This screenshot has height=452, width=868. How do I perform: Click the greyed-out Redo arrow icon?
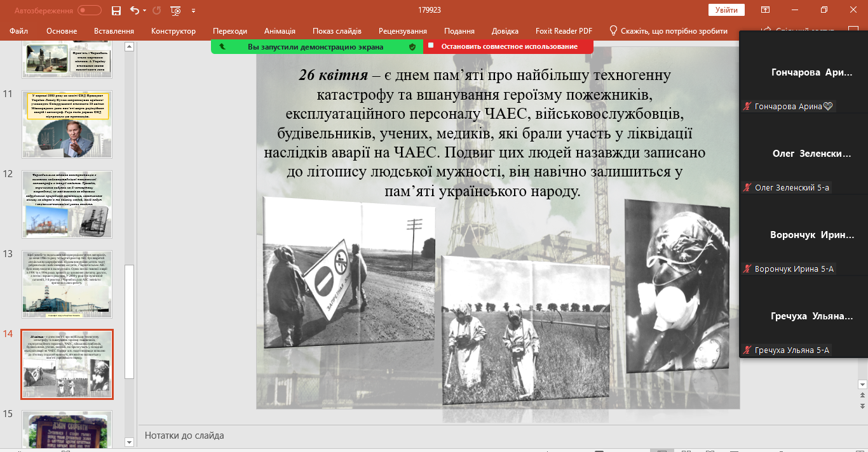click(x=157, y=11)
